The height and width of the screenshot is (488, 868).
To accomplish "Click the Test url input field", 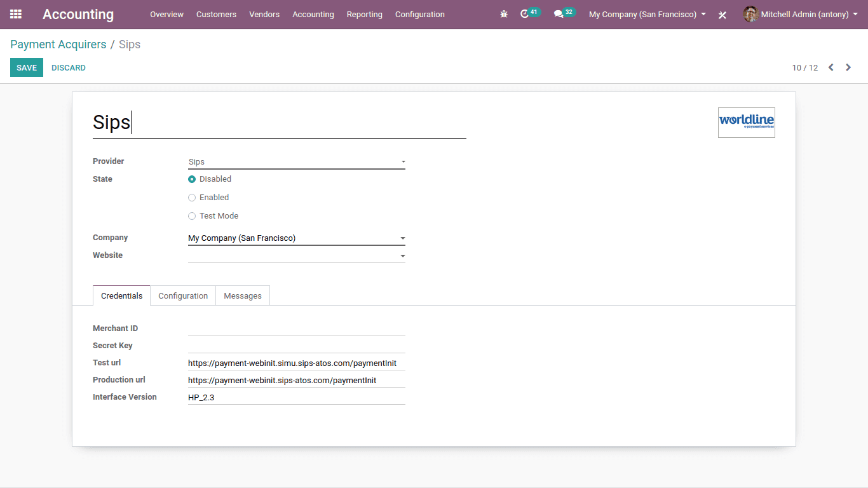I will click(297, 363).
